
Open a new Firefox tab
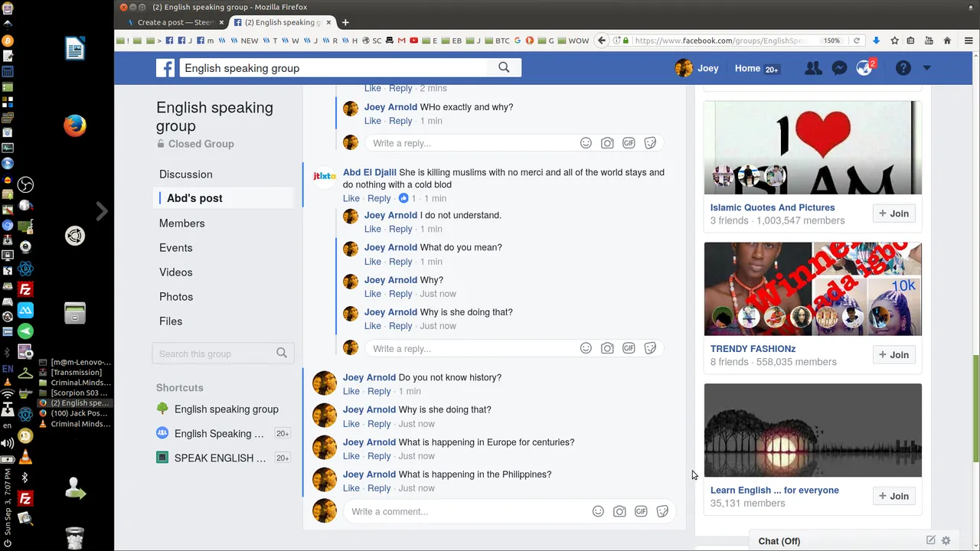click(345, 22)
